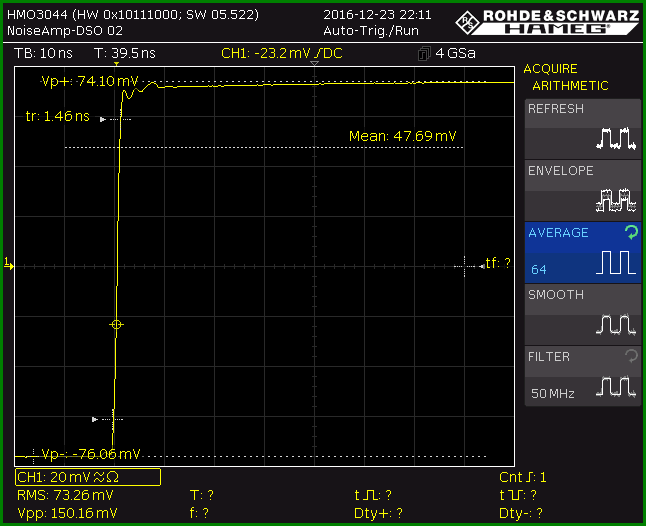This screenshot has width=646, height=526.
Task: Click the Dty-: ? duty cycle readout
Action: (521, 513)
